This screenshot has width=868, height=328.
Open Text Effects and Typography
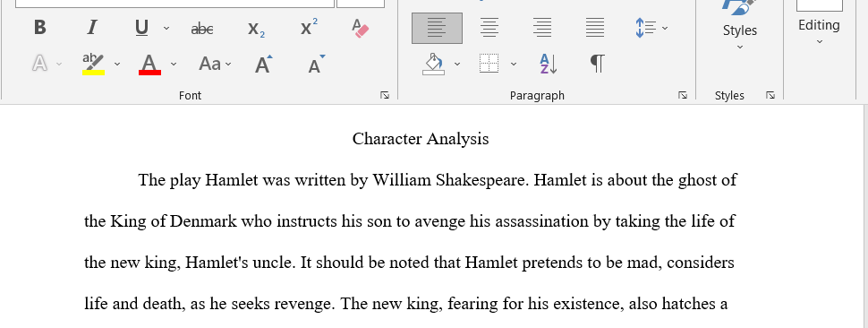[39, 64]
